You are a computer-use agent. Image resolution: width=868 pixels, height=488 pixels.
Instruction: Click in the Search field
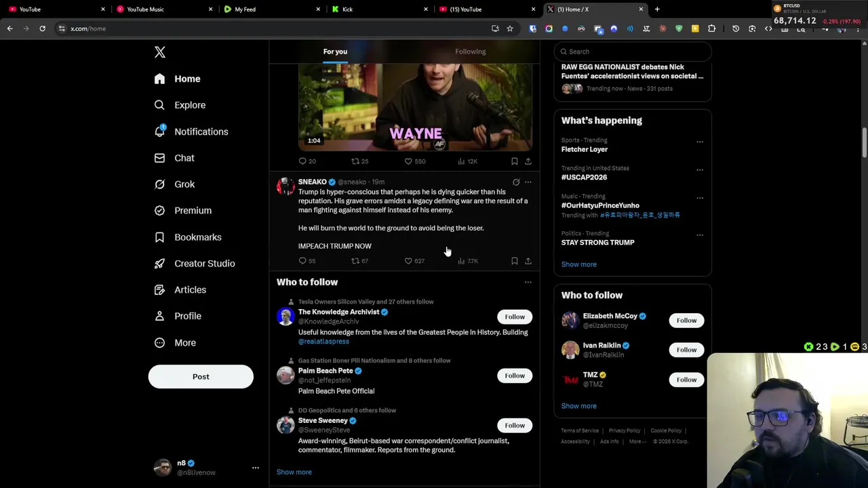[633, 52]
